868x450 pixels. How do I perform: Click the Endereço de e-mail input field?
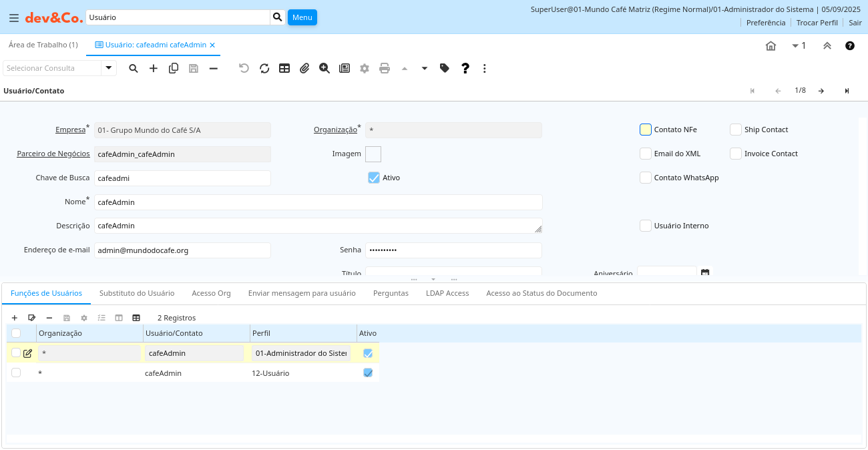tap(182, 250)
